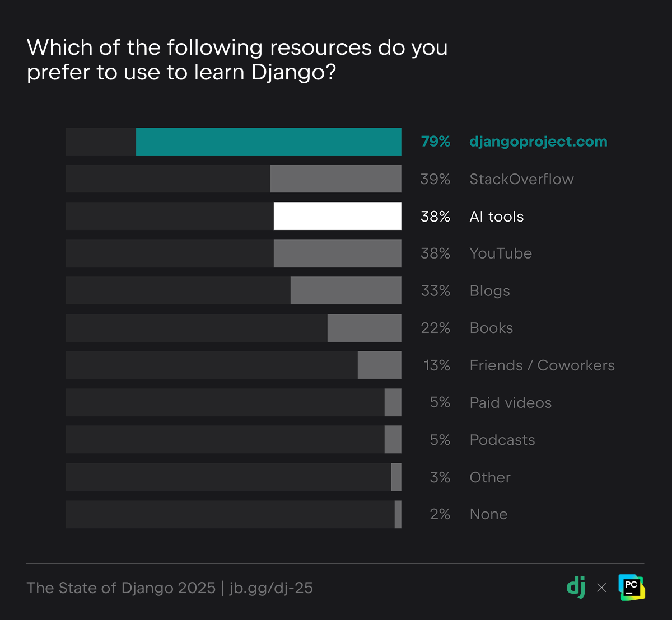Select the Friends / Coworkers label
Image resolution: width=672 pixels, height=620 pixels.
point(542,365)
